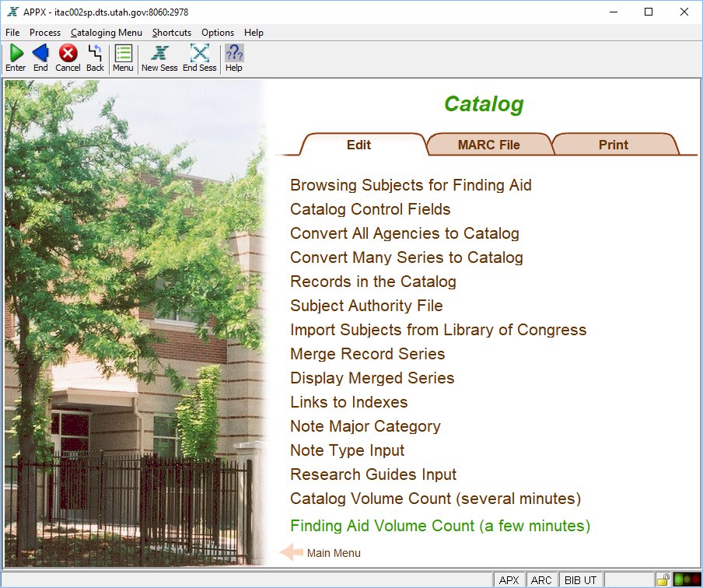The height and width of the screenshot is (588, 703).
Task: Click the green Enter toolbar icon
Action: pyautogui.click(x=15, y=54)
